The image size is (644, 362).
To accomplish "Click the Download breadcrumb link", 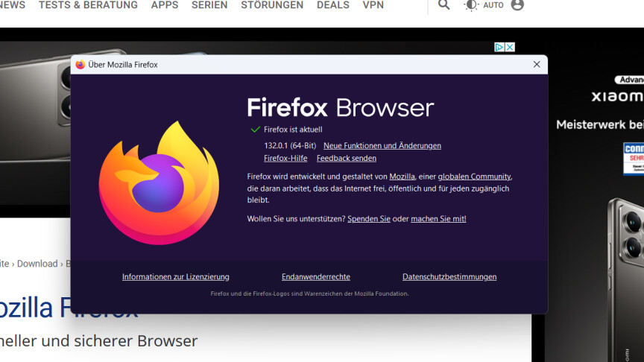I will click(x=37, y=264).
